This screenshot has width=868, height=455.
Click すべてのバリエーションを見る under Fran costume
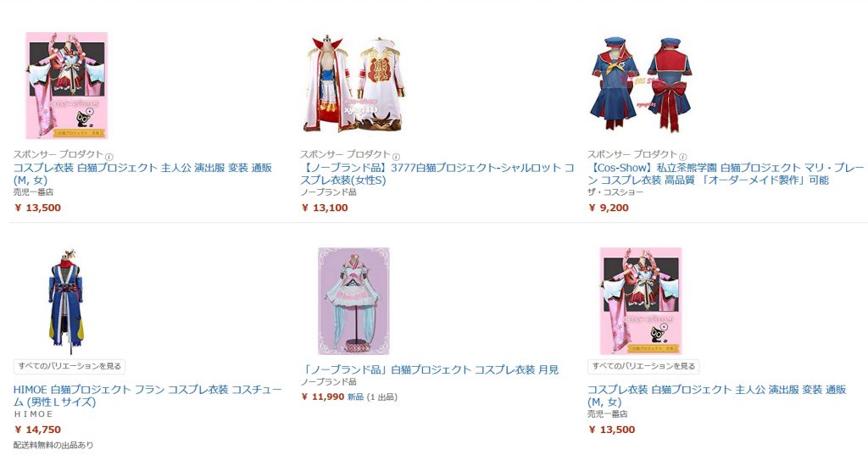pos(70,366)
